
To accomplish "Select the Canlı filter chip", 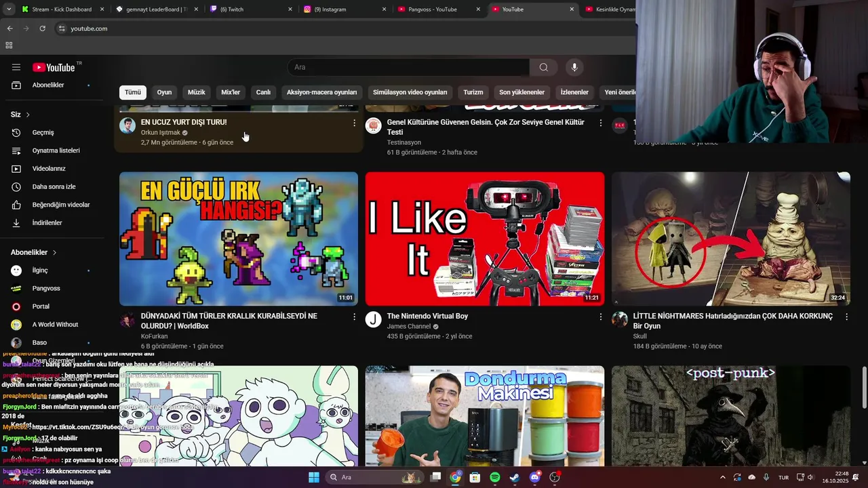I will [263, 92].
